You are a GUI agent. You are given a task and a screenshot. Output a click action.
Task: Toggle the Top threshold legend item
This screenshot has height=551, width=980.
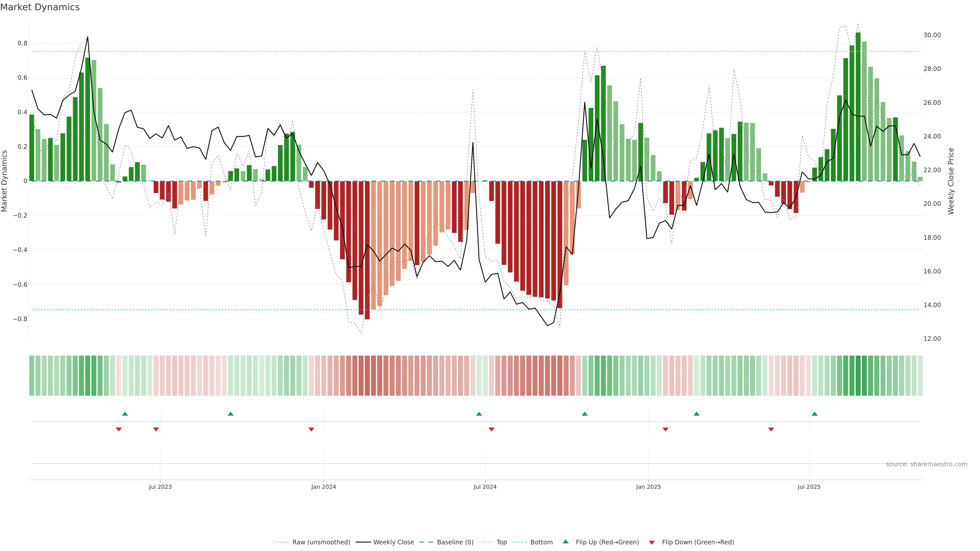[501, 542]
